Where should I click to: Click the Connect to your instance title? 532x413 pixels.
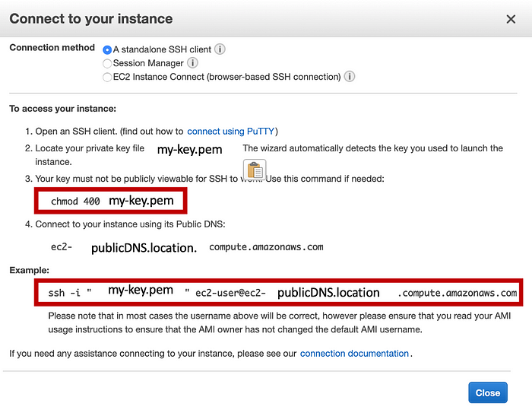click(x=91, y=19)
